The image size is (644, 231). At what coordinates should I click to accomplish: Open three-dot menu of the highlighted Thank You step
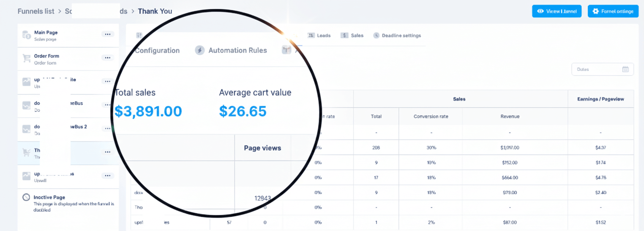108,152
